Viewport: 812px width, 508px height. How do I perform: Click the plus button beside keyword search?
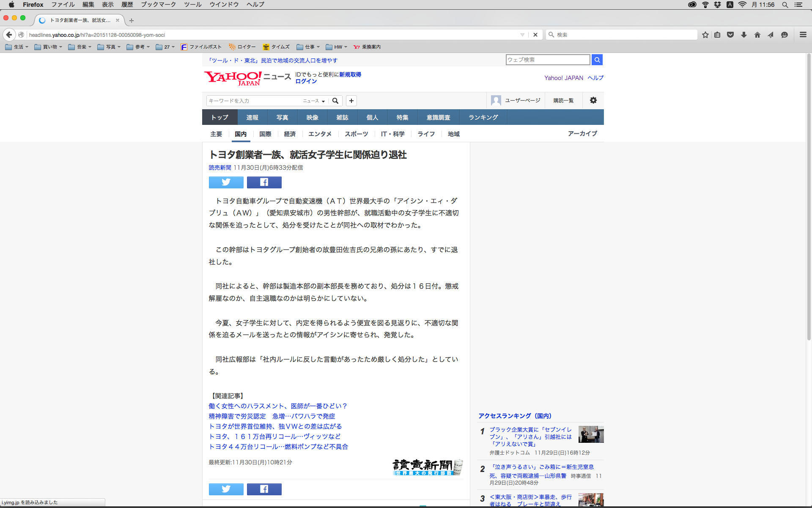click(351, 101)
